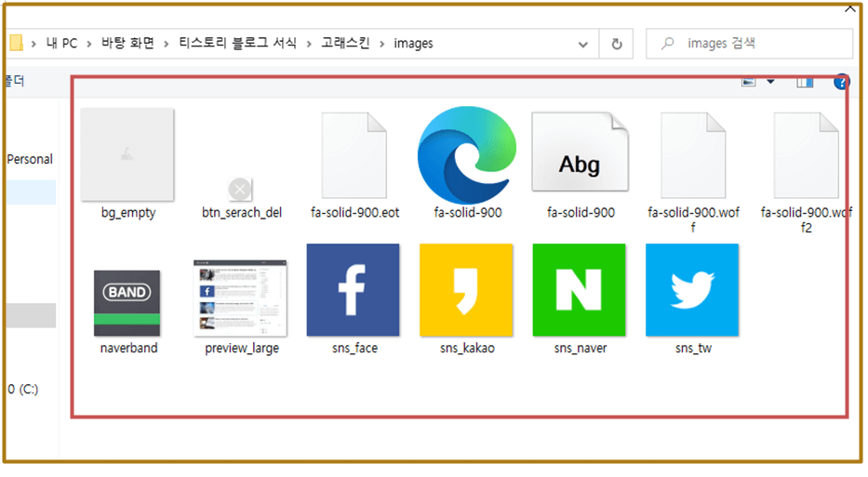Go to 티스토리 블로그 서식 folder breadcrumb
Viewport: 868px width, 477px height.
[237, 43]
